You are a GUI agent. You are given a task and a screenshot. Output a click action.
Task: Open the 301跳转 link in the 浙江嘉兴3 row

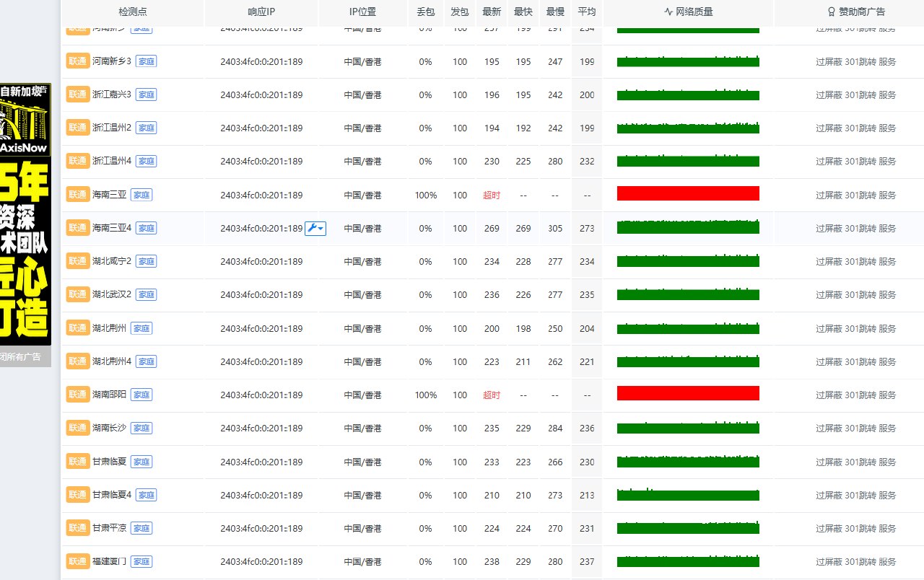pyautogui.click(x=860, y=95)
